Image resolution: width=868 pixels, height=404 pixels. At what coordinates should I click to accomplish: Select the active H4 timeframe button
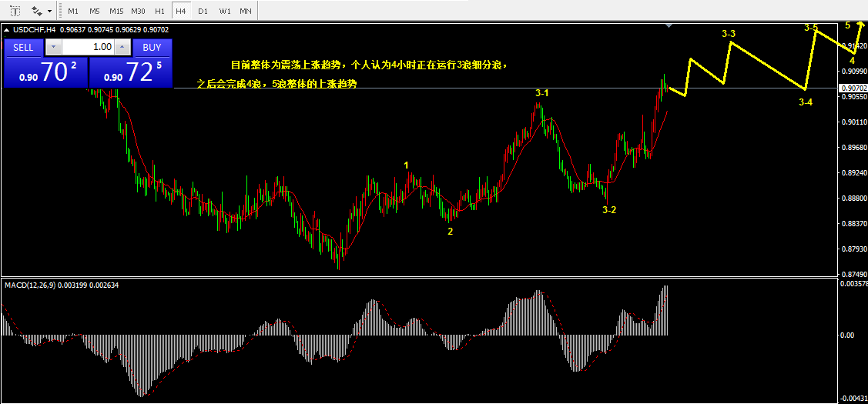click(x=180, y=11)
